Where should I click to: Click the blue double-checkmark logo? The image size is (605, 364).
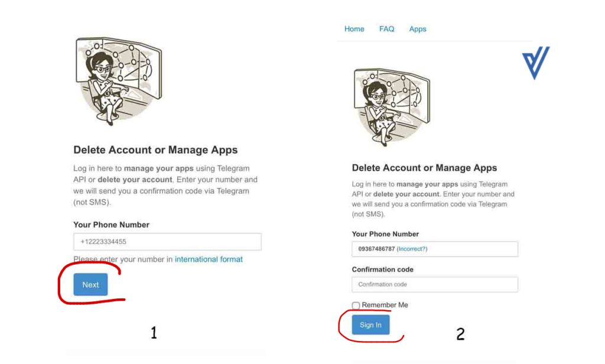[x=536, y=63]
